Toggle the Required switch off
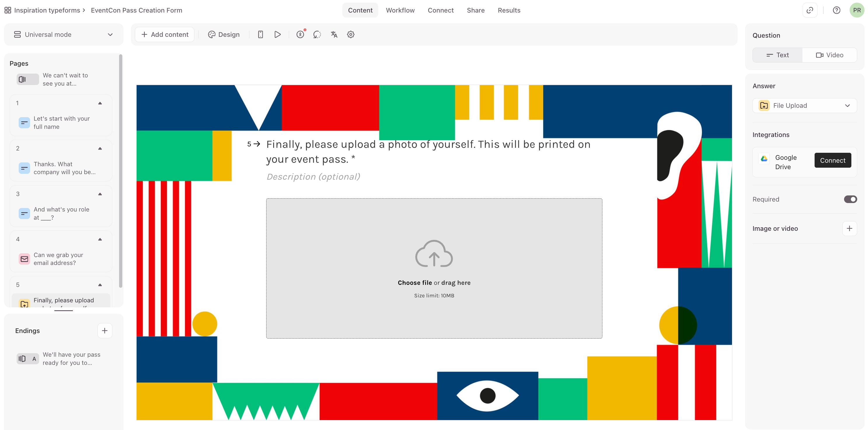868x430 pixels. click(850, 199)
